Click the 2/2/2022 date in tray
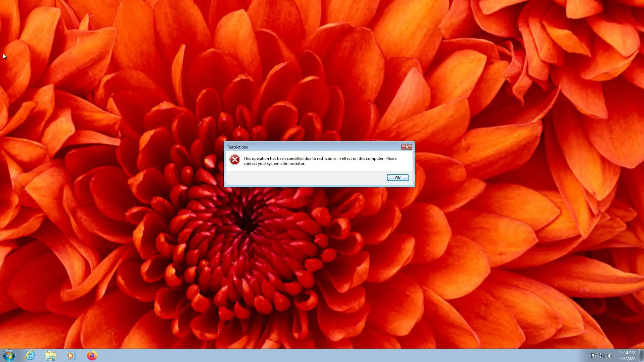The height and width of the screenshot is (362, 644). click(x=627, y=358)
